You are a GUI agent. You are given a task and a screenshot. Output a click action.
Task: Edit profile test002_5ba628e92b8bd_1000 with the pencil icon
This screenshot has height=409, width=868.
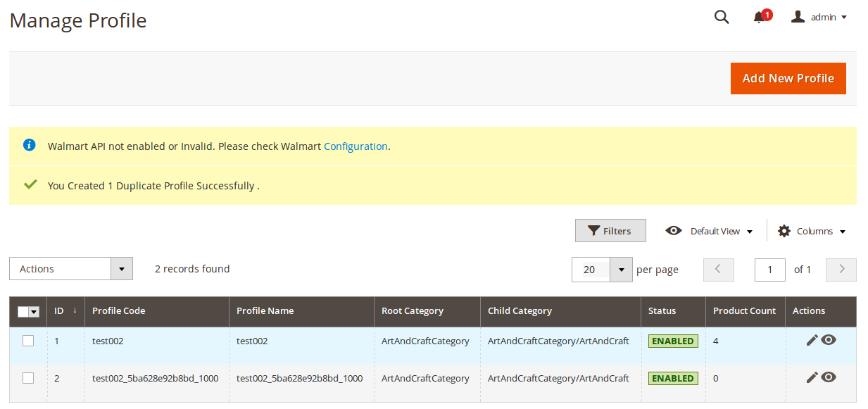812,377
